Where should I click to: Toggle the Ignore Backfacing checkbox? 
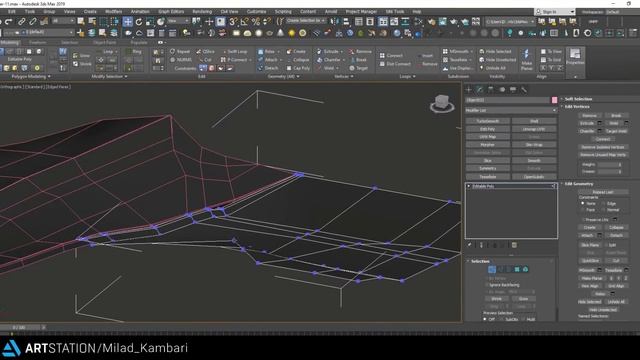click(487, 285)
